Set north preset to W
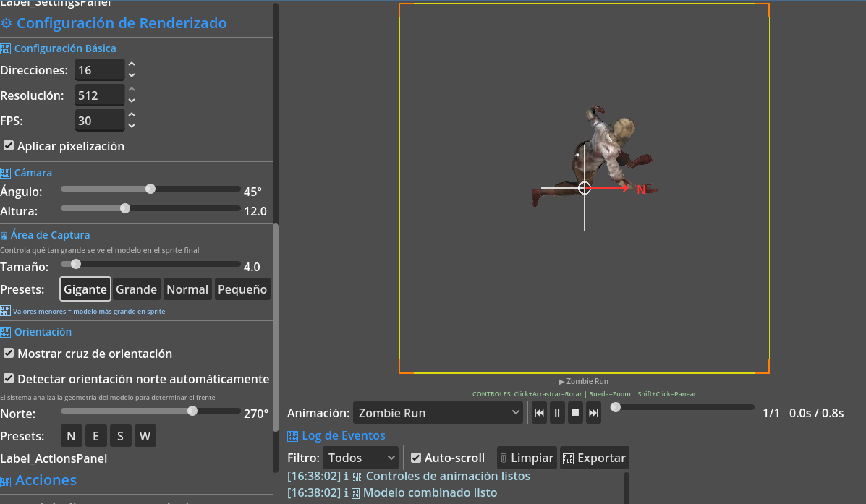 [145, 436]
